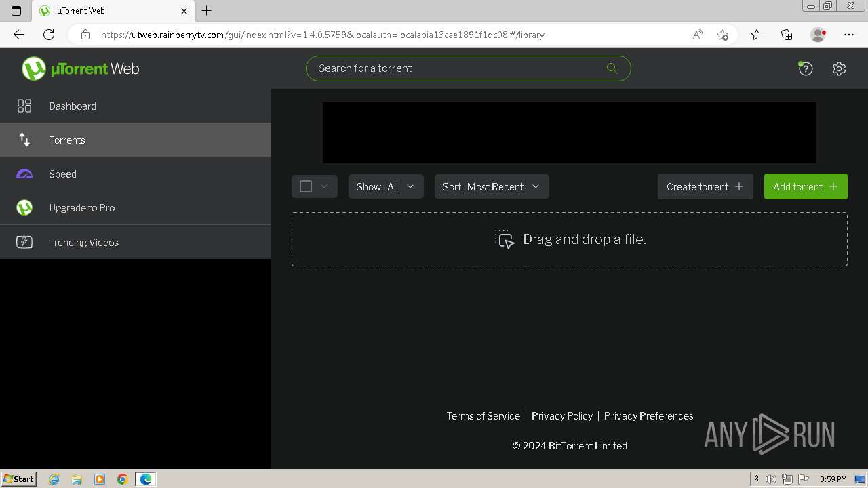Show hidden system tray icons

coord(756,479)
